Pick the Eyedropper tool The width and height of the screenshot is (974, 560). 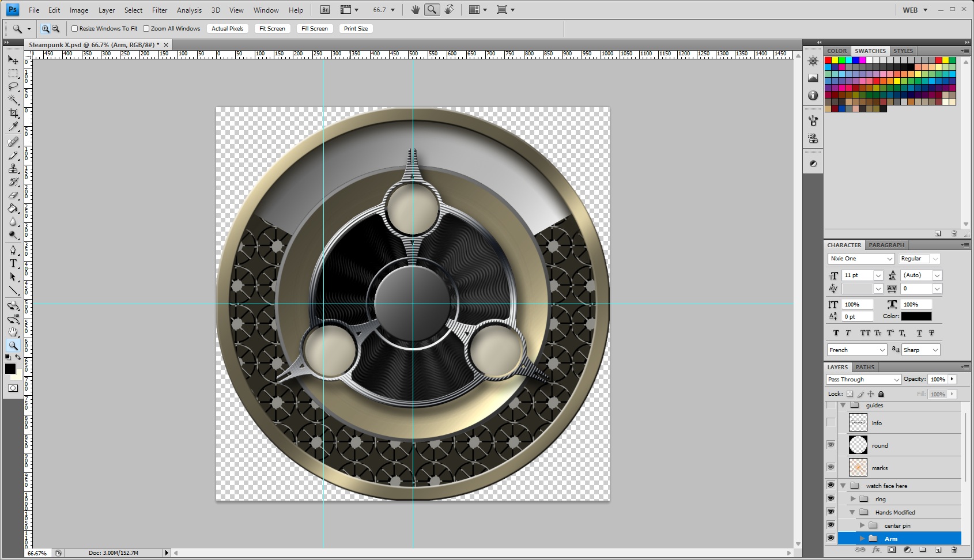tap(13, 127)
